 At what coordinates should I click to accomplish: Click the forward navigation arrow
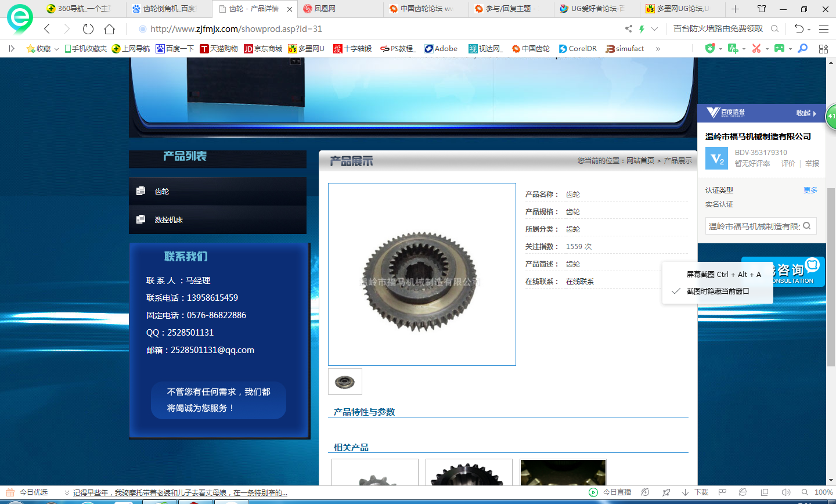(x=66, y=29)
